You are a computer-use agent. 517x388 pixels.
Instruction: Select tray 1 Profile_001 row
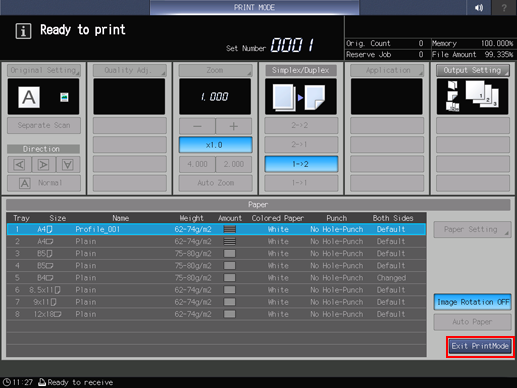pos(216,229)
